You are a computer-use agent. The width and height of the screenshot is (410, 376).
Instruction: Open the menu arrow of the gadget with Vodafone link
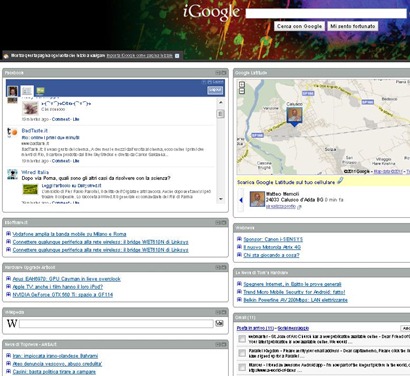[218, 222]
